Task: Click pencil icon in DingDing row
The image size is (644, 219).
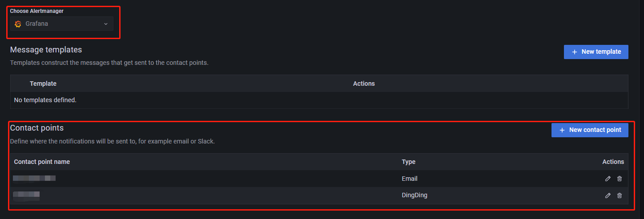Action: click(608, 195)
